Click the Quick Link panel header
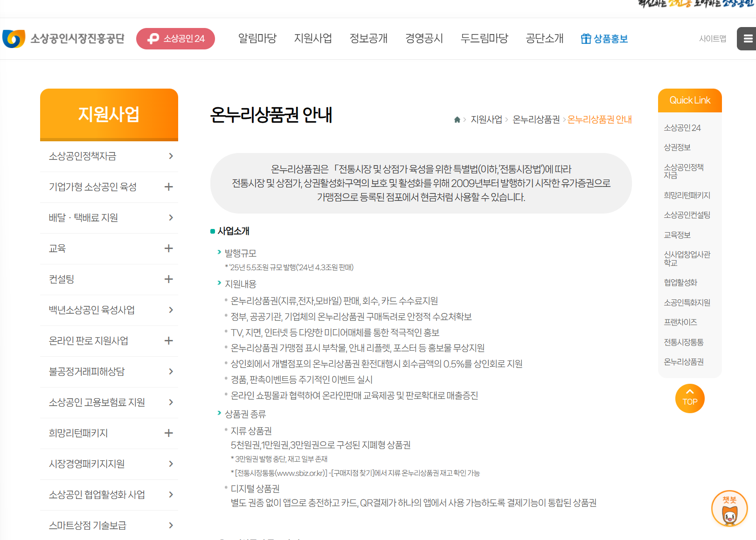 tap(690, 100)
